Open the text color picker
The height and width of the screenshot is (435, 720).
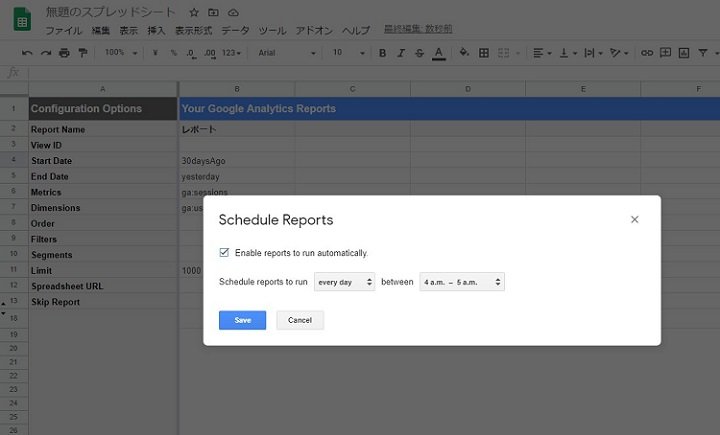coord(439,53)
